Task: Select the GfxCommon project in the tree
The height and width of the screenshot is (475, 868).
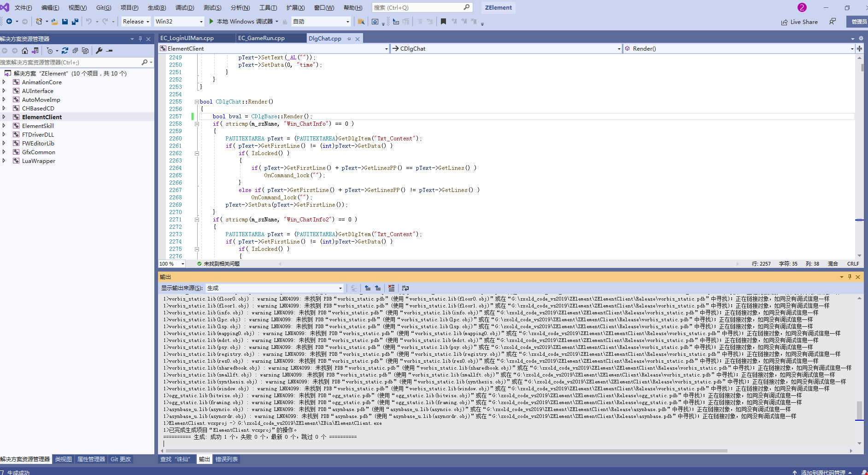Action: pos(39,152)
